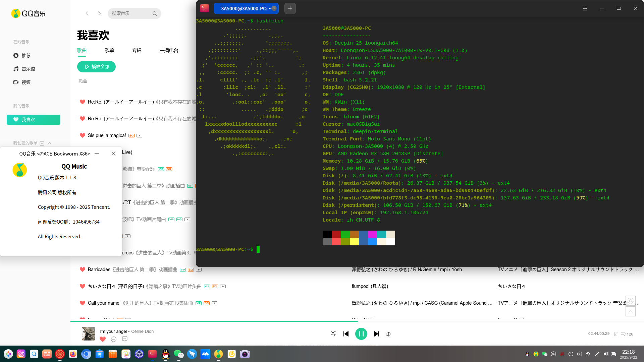Image resolution: width=644 pixels, height=362 pixels.
Task: Switch to the 专辑 tab
Action: tap(137, 50)
